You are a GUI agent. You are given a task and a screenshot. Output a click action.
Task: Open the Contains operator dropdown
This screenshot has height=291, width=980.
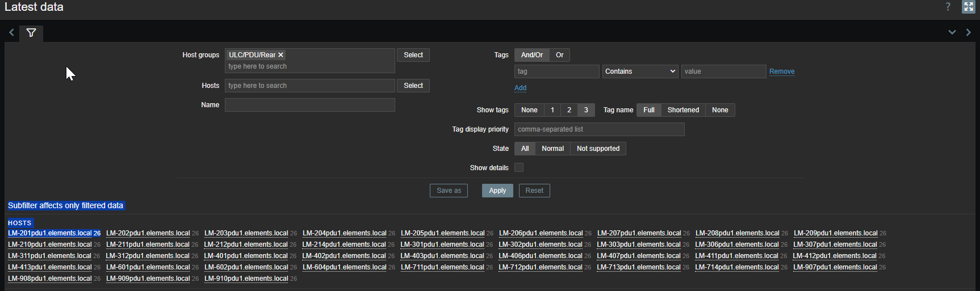640,71
